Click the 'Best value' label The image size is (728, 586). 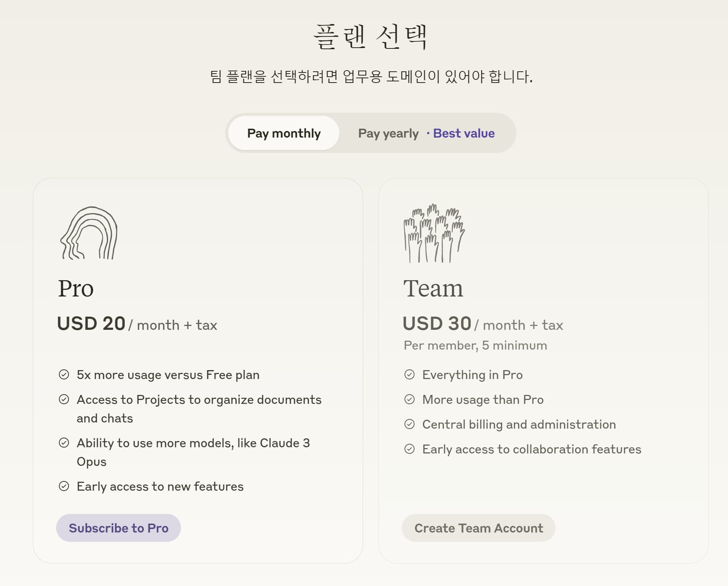(463, 133)
